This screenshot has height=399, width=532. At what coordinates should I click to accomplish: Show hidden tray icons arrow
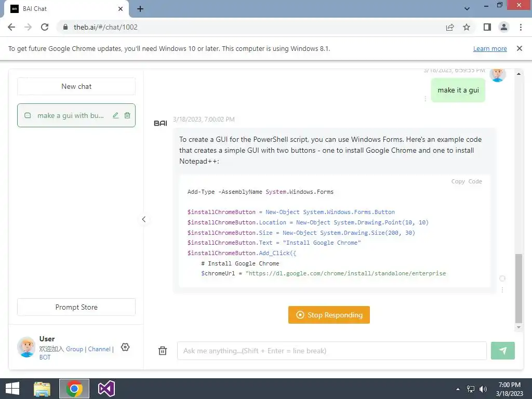458,389
